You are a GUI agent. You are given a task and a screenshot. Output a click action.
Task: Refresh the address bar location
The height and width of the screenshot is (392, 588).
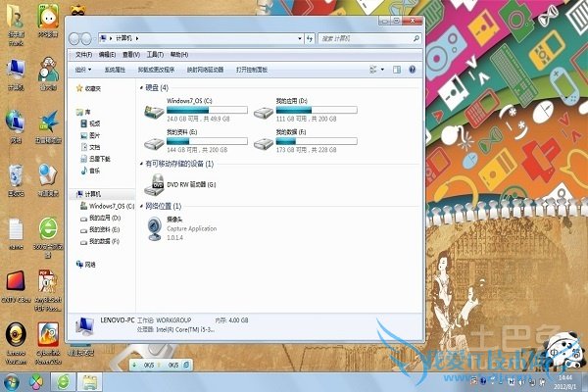pos(310,38)
